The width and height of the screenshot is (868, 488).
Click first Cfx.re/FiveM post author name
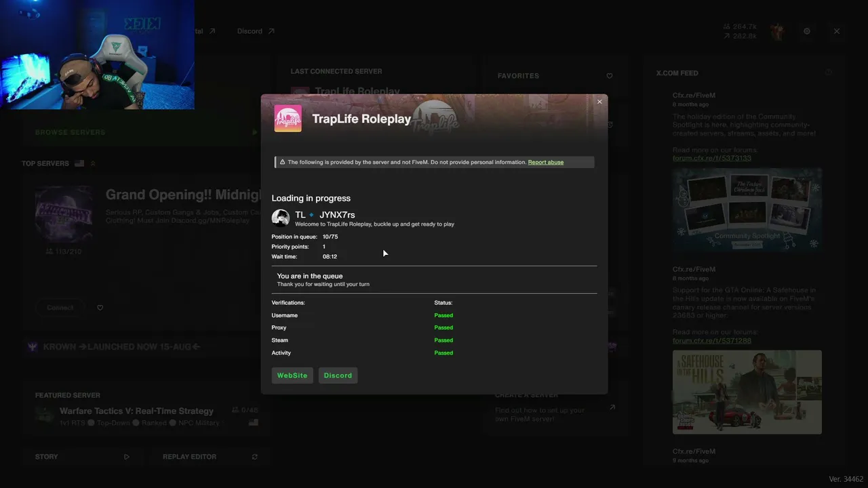click(694, 96)
